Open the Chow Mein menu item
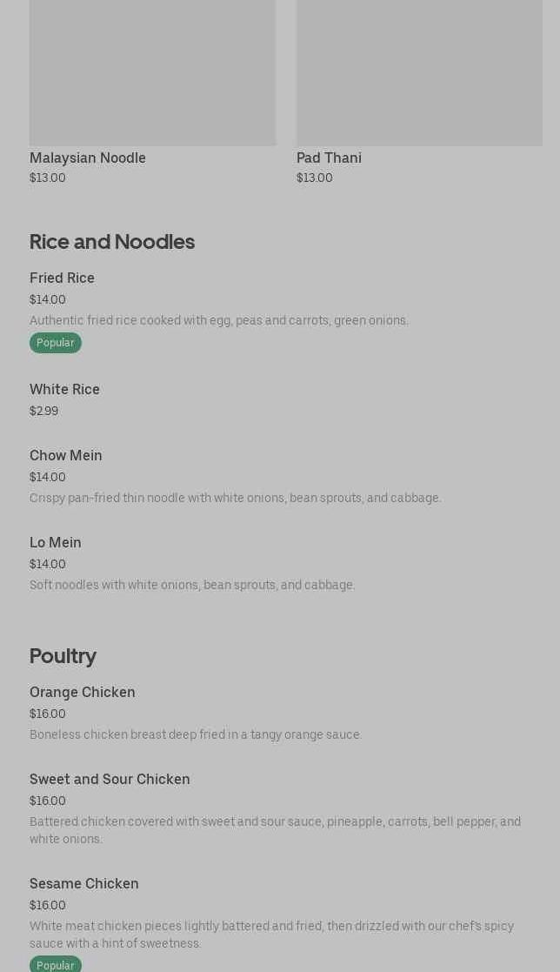This screenshot has width=560, height=972. (66, 456)
